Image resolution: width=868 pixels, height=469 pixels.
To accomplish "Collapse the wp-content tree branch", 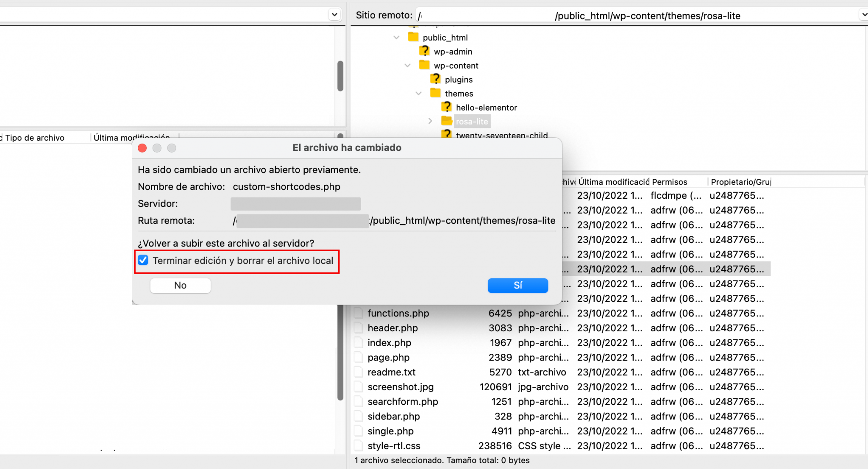I will pos(407,65).
